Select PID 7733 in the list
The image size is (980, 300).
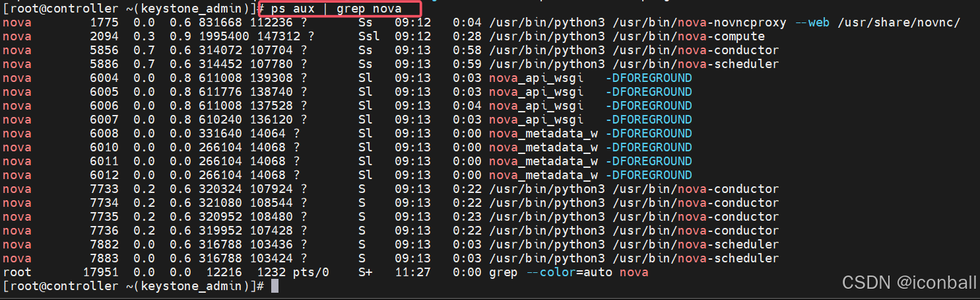click(104, 189)
